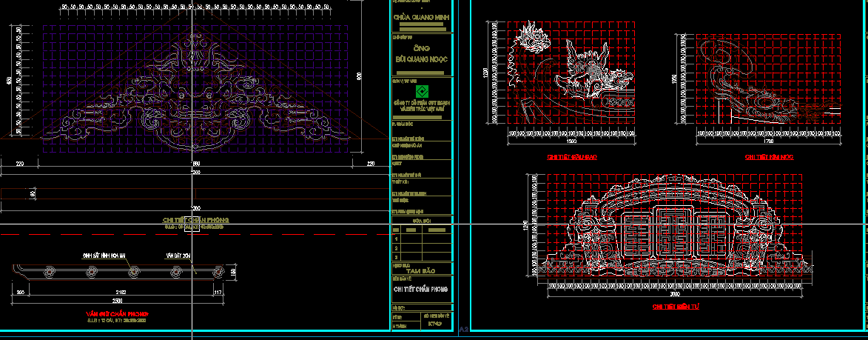Viewport: 868px width, 340px height.
Task: Pick the carved plaque drawing with three characters
Action: (x=675, y=225)
